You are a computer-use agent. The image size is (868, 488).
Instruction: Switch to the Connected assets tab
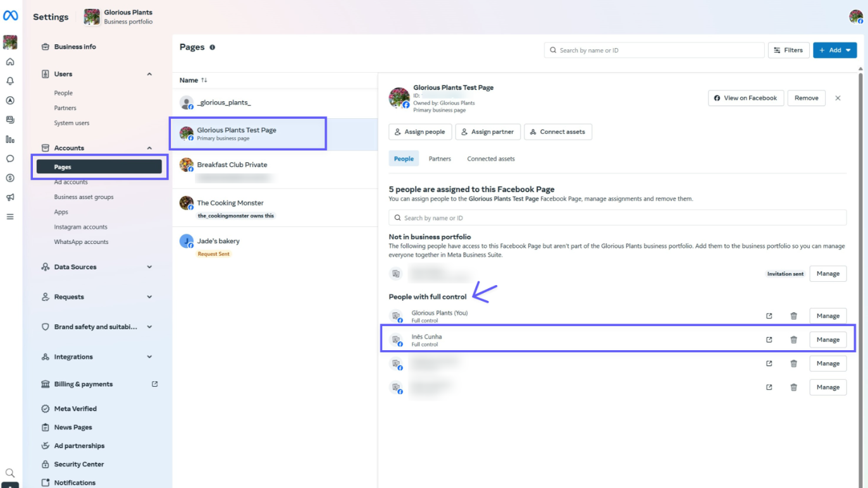[x=490, y=159]
